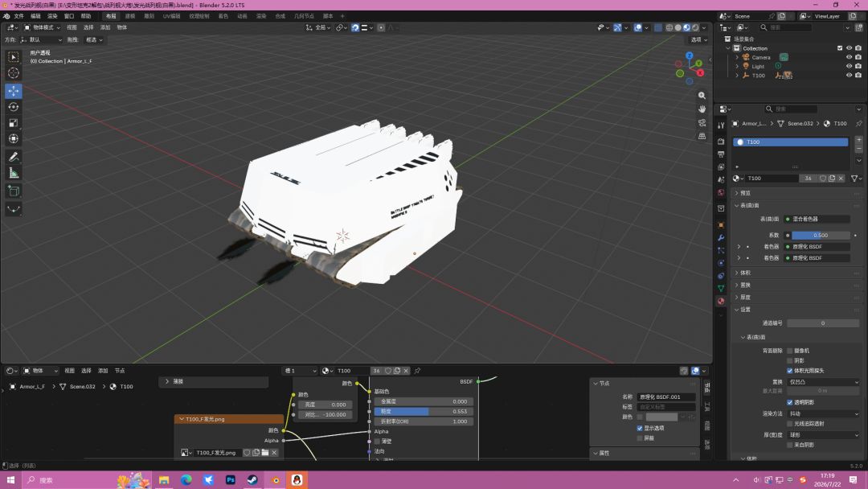Switch to the UV editing workspace tab
Image resolution: width=868 pixels, height=489 pixels.
[172, 16]
